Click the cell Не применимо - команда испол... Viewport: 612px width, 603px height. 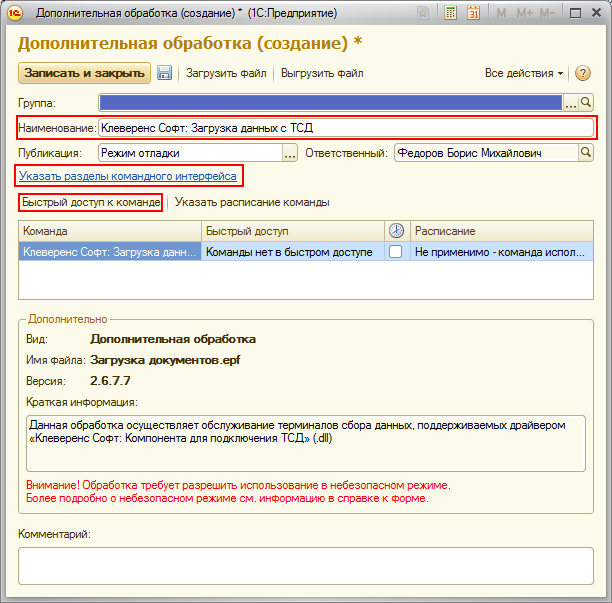tap(502, 252)
